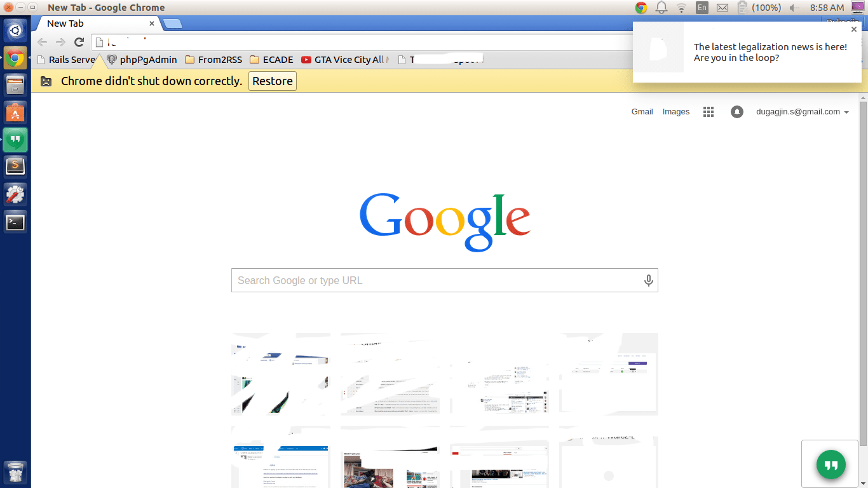
Task: Open a new tab with the new-tab button
Action: pyautogui.click(x=172, y=24)
